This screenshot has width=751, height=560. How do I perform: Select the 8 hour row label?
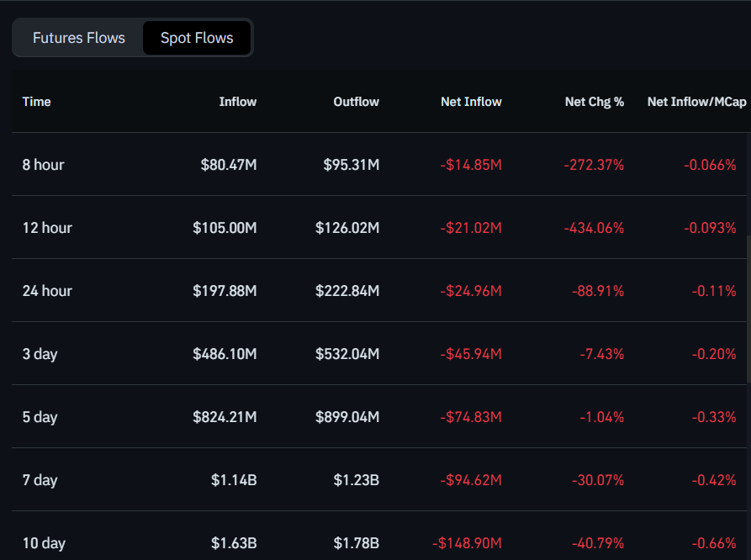44,165
